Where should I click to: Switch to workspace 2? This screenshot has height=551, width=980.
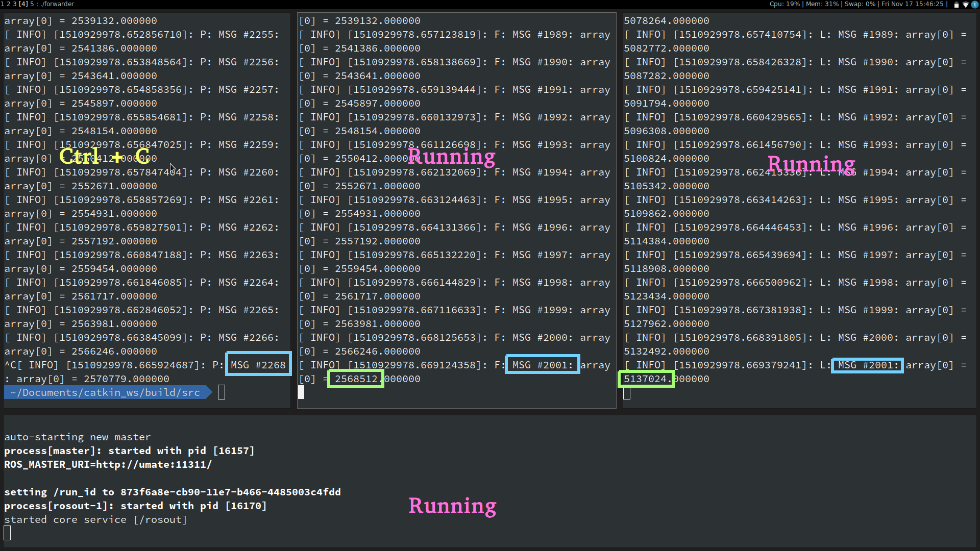8,4
